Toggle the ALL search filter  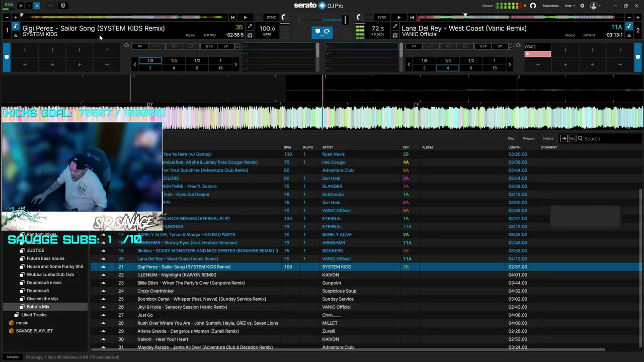click(x=572, y=138)
